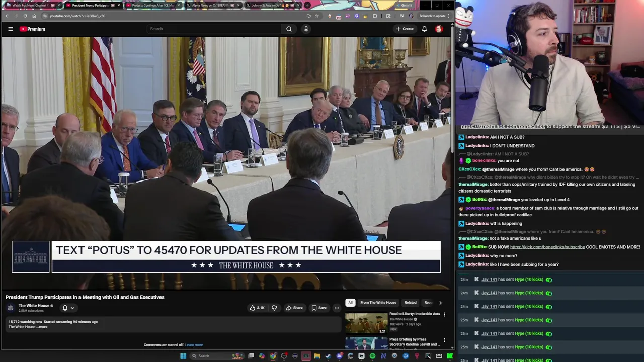
Task: Click povertysauce username in chat
Action: [480, 208]
